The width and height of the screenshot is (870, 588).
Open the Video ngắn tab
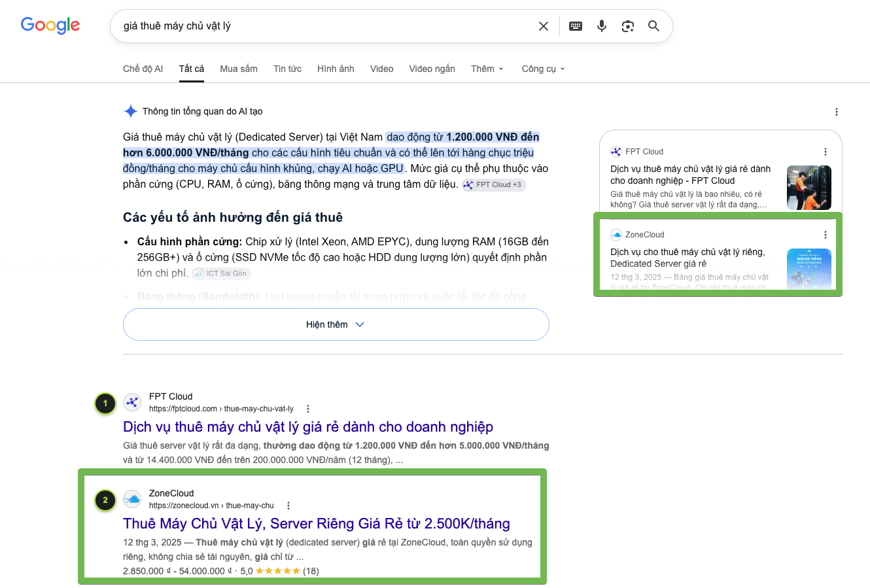tap(432, 69)
